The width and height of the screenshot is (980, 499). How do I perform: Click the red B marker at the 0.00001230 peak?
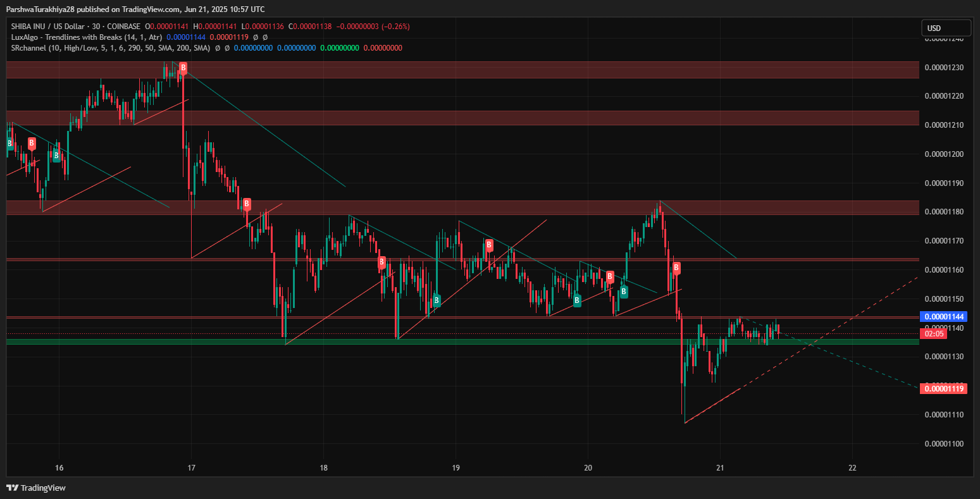point(183,68)
